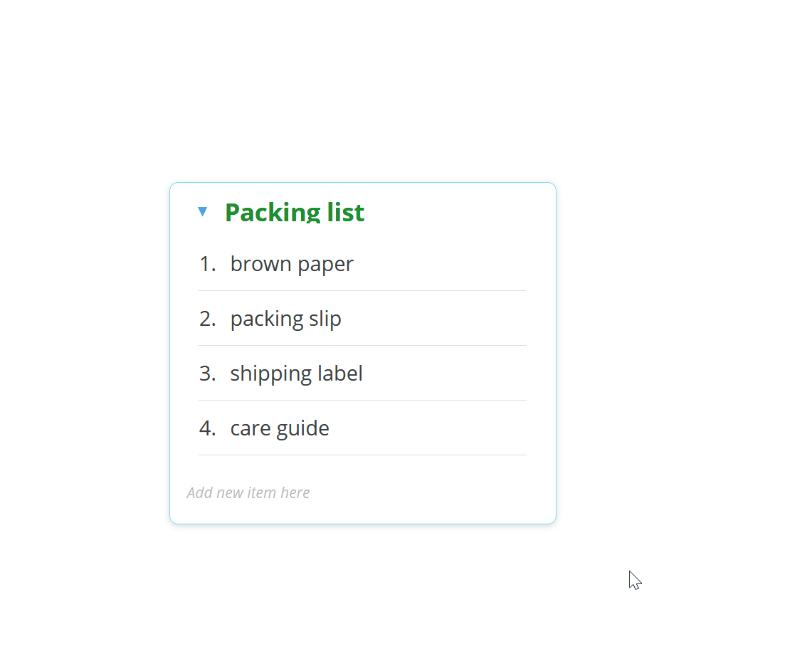Click the divider line beneath "care guide"
This screenshot has width=812, height=656.
pos(362,455)
